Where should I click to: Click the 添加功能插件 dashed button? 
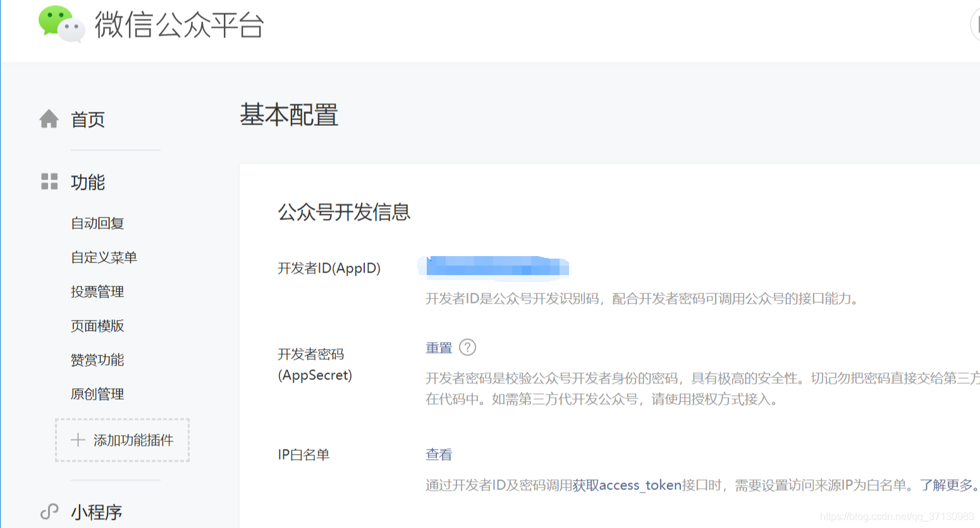coord(122,440)
